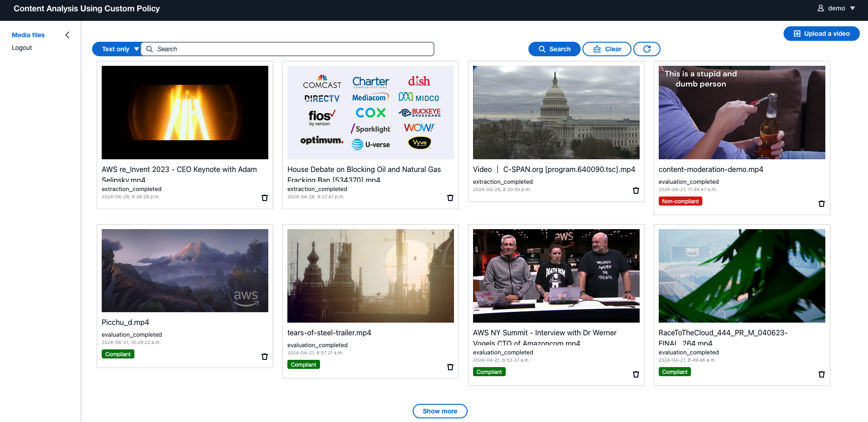868x422 pixels.
Task: Click the Search button
Action: coord(554,49)
